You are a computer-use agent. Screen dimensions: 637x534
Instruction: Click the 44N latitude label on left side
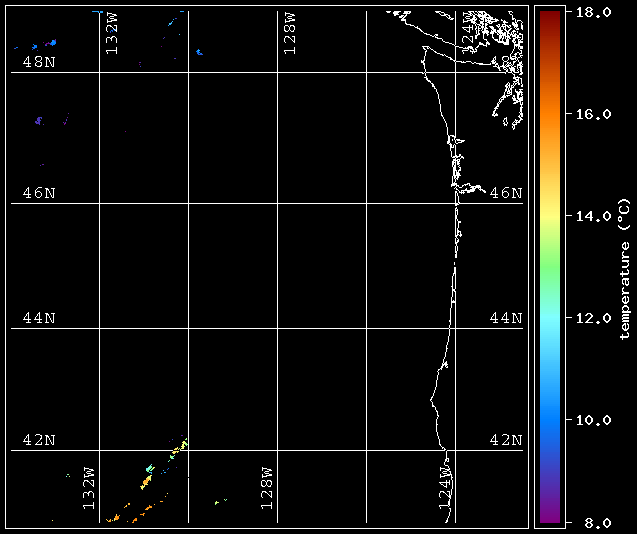[x=39, y=318]
